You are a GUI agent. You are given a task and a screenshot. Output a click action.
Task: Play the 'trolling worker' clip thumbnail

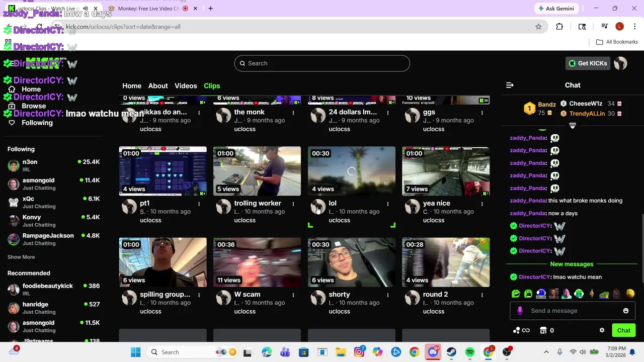(257, 171)
